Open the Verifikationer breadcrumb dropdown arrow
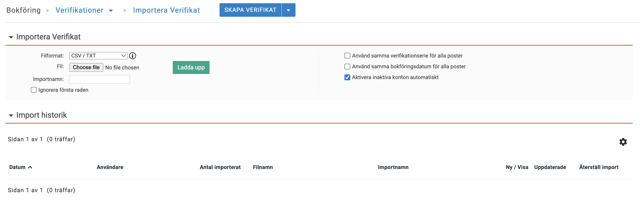The height and width of the screenshot is (203, 644). pos(111,11)
